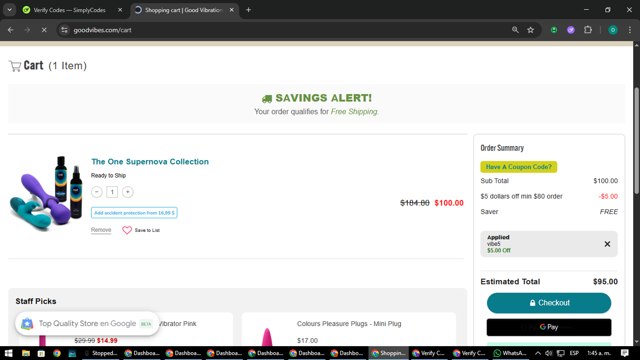
Task: Go back using the browser back arrow
Action: click(x=11, y=30)
